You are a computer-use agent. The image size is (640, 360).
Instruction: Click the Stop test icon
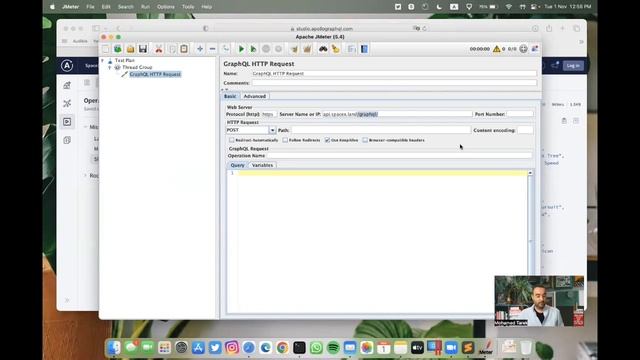266,49
